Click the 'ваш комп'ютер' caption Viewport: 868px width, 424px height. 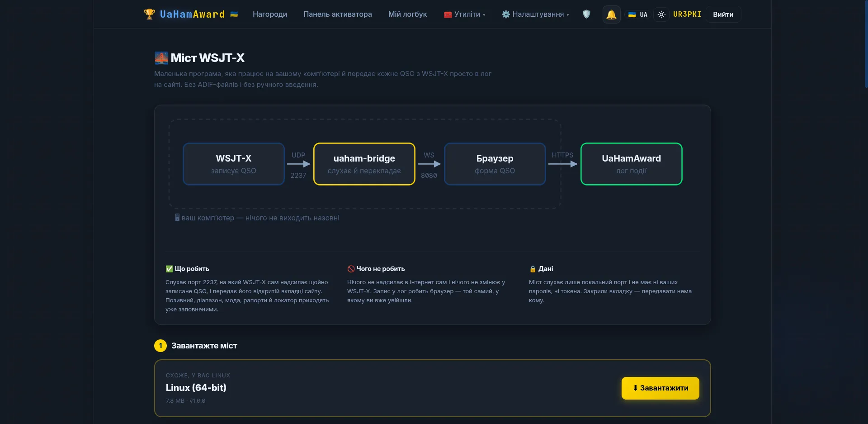(257, 218)
